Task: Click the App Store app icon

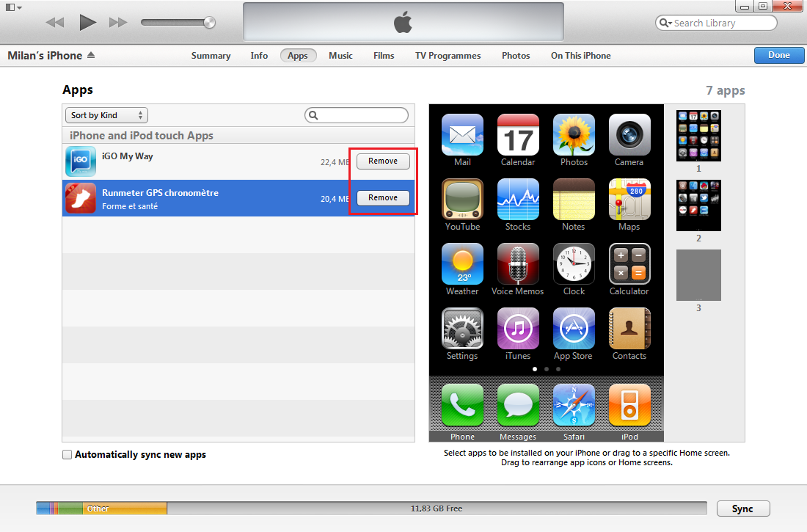Action: 574,329
